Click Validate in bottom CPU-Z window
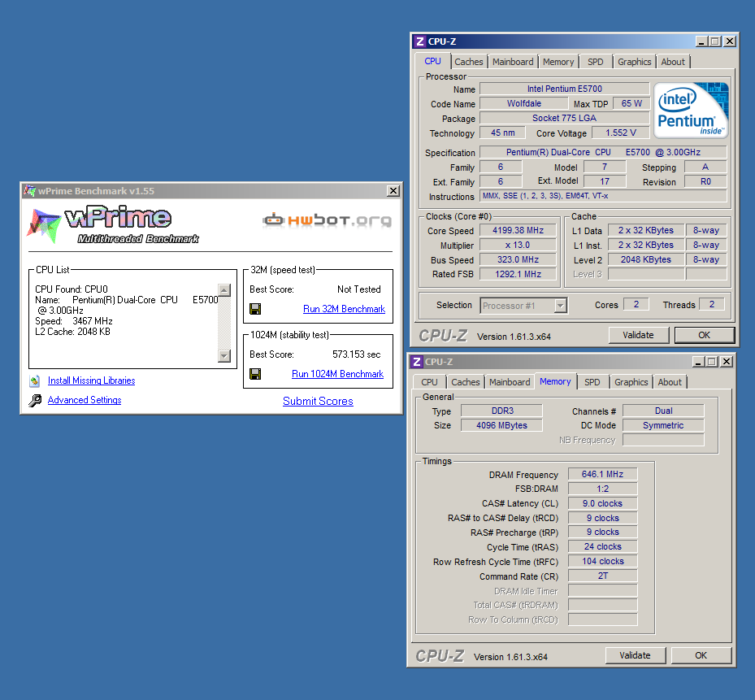 click(x=635, y=655)
